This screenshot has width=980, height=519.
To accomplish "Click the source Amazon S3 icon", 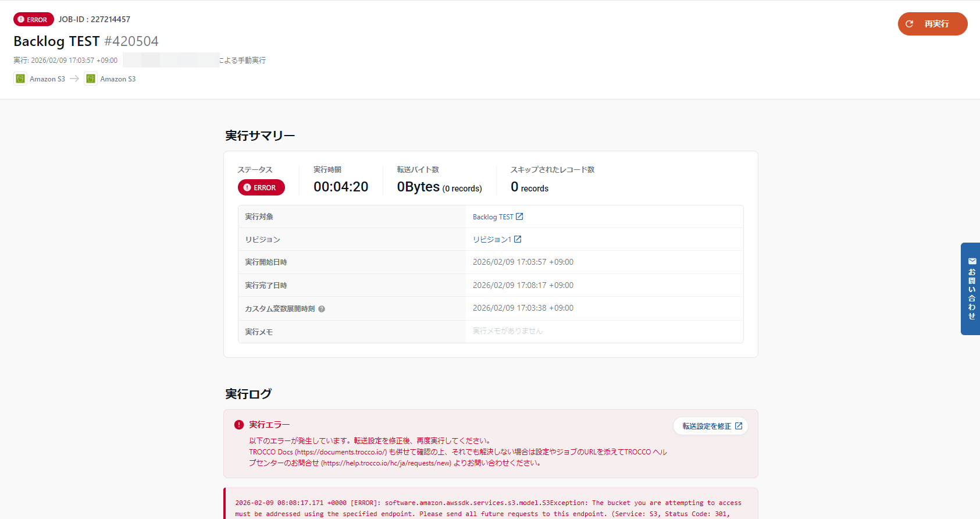I will (20, 79).
